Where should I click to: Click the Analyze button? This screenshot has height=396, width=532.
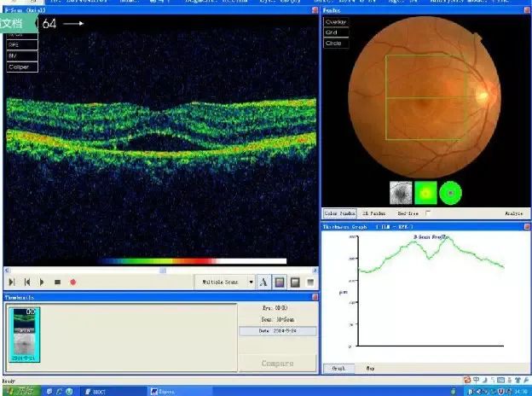point(514,213)
